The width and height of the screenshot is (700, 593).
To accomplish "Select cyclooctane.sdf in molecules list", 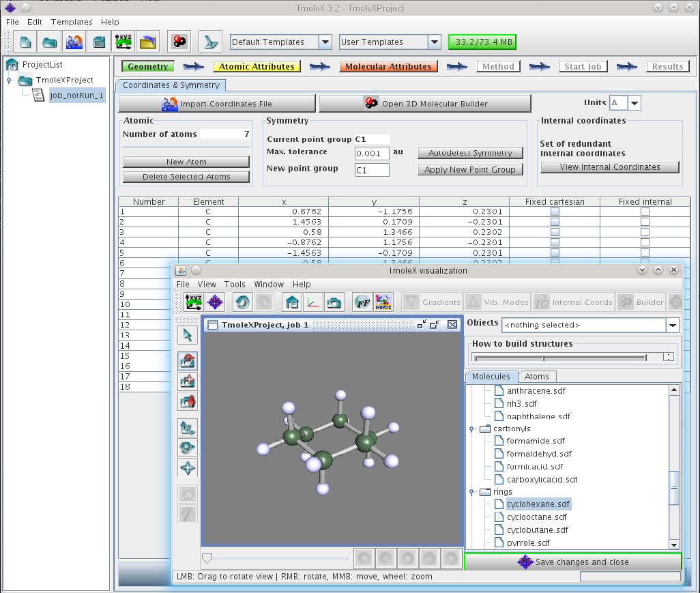I will tap(536, 517).
